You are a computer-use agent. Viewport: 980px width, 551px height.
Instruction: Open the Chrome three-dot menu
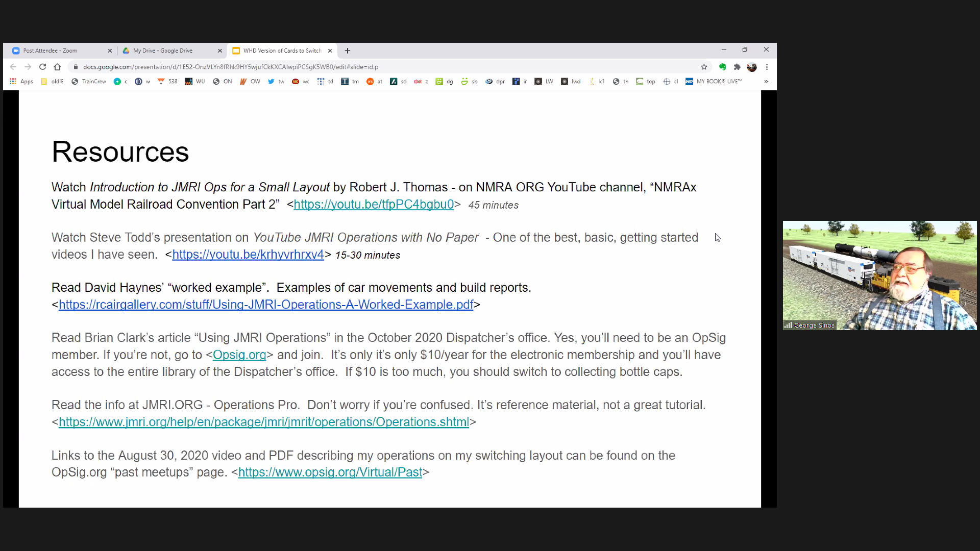(767, 67)
